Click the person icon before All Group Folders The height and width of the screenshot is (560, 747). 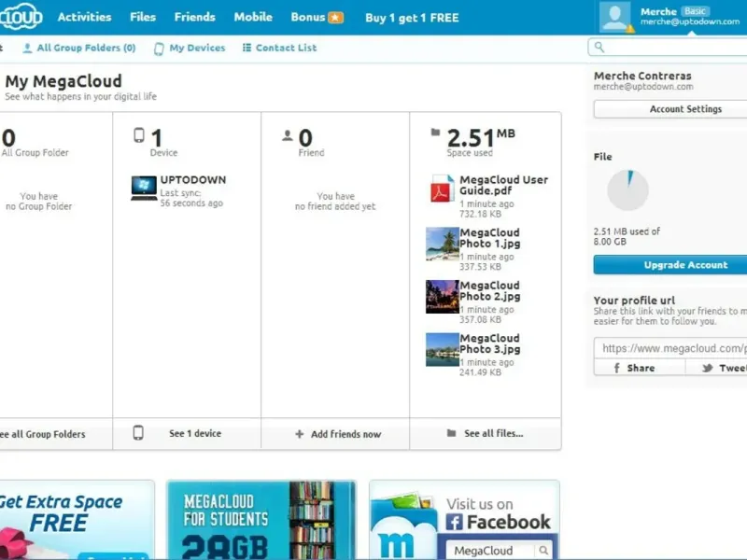(27, 48)
